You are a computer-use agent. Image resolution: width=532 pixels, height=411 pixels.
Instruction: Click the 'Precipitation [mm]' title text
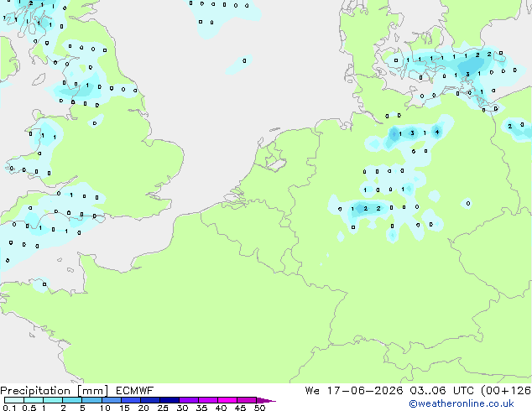point(54,391)
